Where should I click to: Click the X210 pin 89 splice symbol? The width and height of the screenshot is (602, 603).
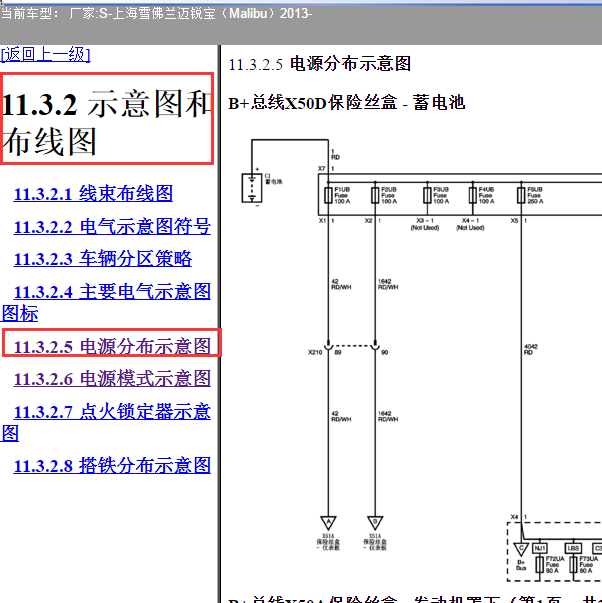click(x=328, y=346)
